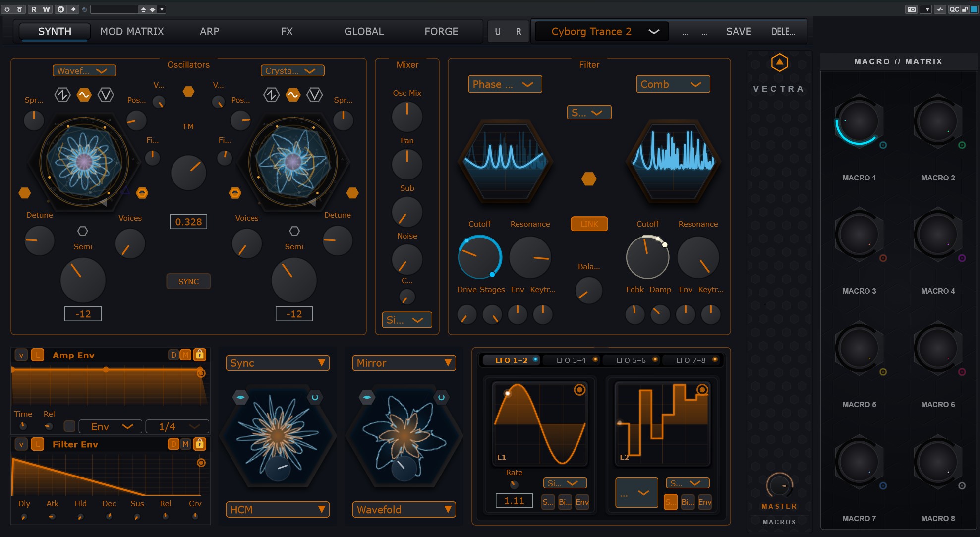Click the filter 1 Cutoff knob

click(x=479, y=257)
